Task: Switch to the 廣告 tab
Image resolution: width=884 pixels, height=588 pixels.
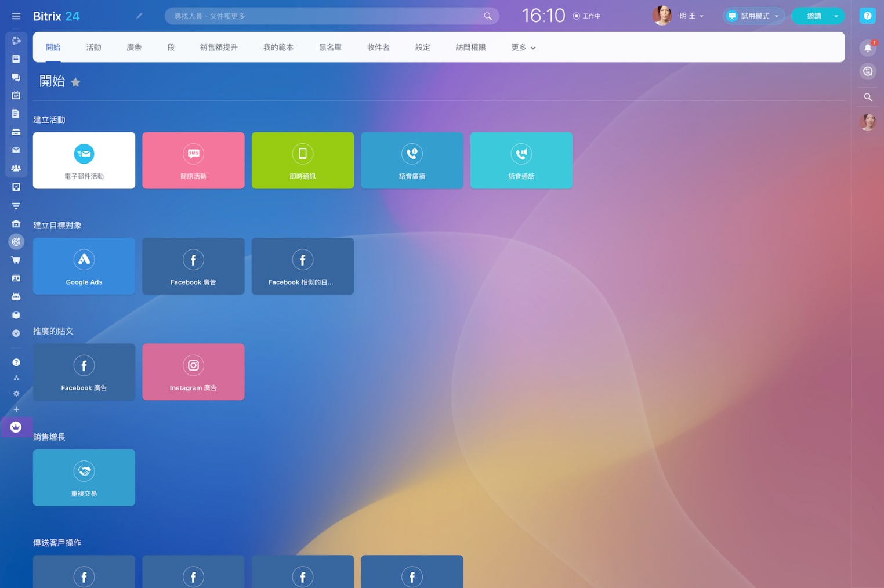Action: tap(134, 48)
